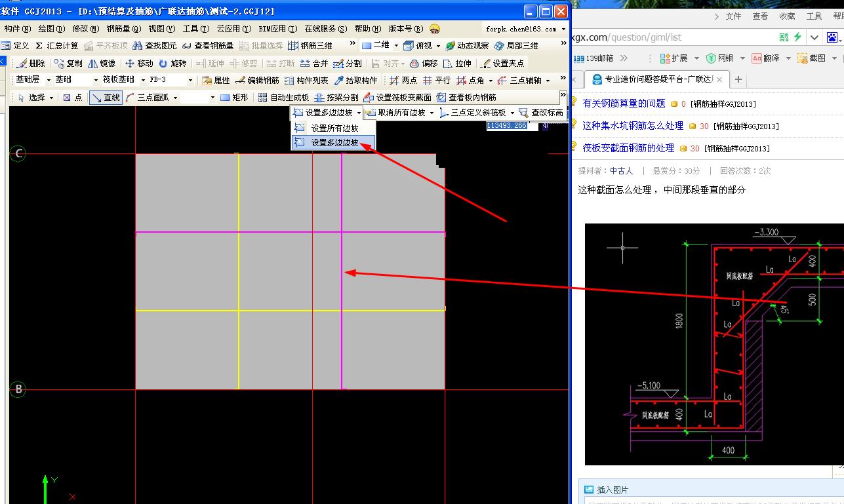Open browser 翻译 translate extension
The image size is (844, 504).
pos(765,58)
